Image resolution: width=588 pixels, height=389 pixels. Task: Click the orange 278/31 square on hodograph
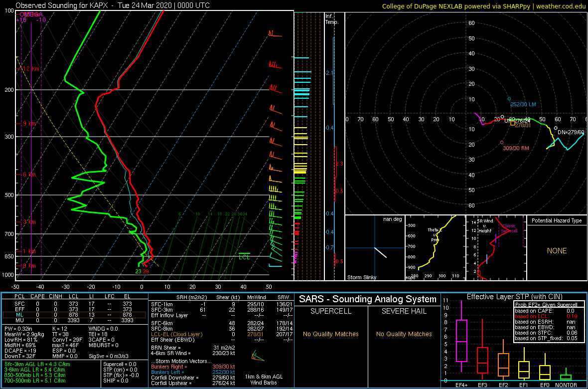click(513, 123)
